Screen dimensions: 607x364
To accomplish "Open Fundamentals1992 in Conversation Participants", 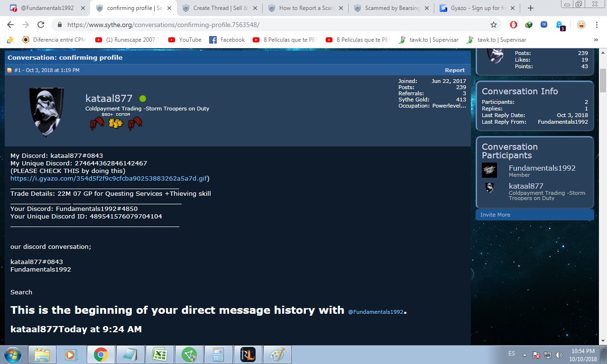I will click(x=542, y=168).
